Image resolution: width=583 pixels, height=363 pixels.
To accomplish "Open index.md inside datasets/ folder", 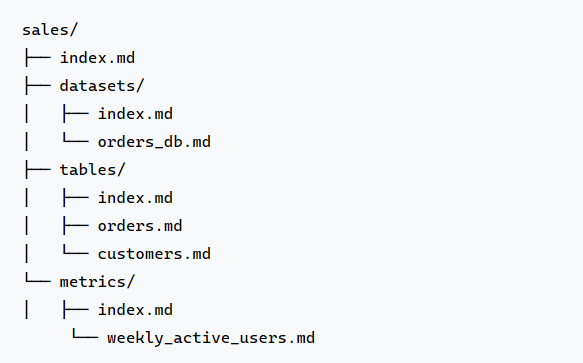I will (135, 114).
